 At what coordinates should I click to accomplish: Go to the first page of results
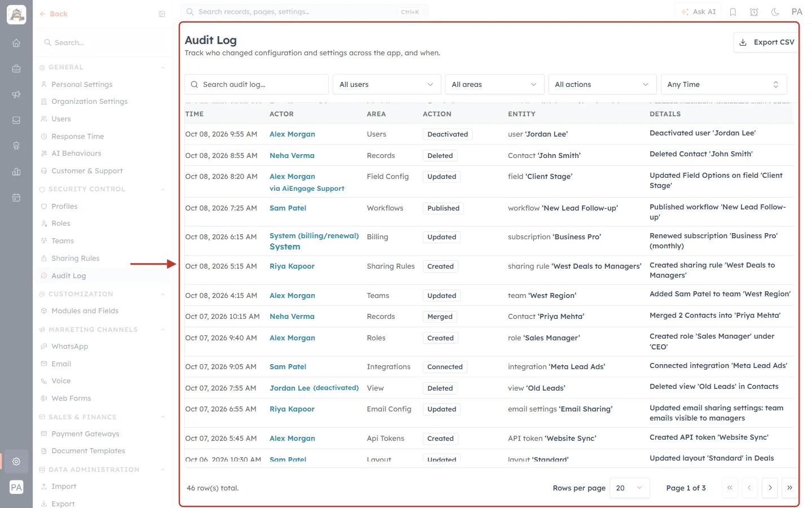pos(730,488)
